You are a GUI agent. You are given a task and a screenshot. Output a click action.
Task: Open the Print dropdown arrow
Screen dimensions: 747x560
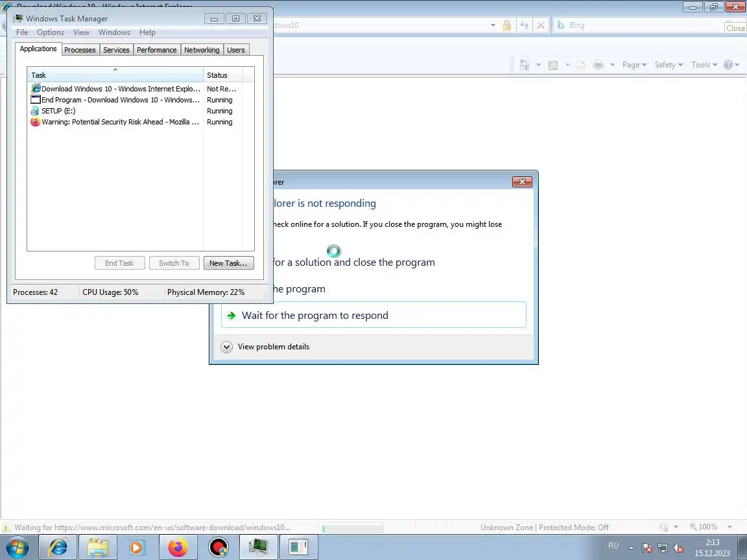[x=612, y=65]
